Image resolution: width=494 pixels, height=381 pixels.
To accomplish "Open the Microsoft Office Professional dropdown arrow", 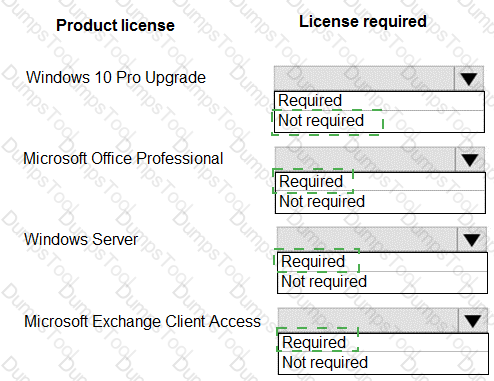I will pyautogui.click(x=470, y=160).
